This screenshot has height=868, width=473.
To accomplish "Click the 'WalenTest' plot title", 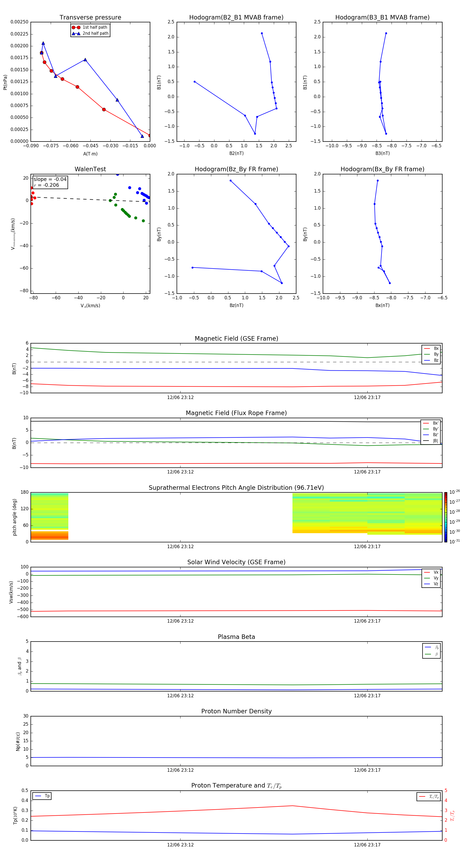I will pyautogui.click(x=90, y=169).
